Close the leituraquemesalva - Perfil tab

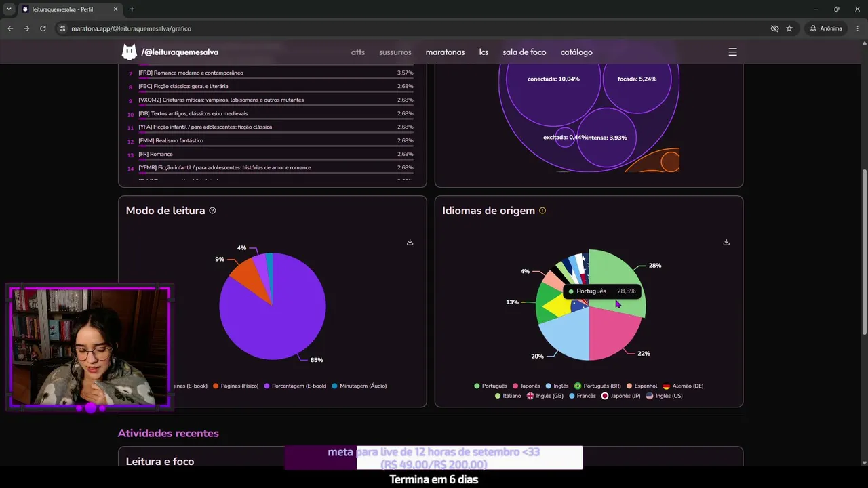click(117, 9)
